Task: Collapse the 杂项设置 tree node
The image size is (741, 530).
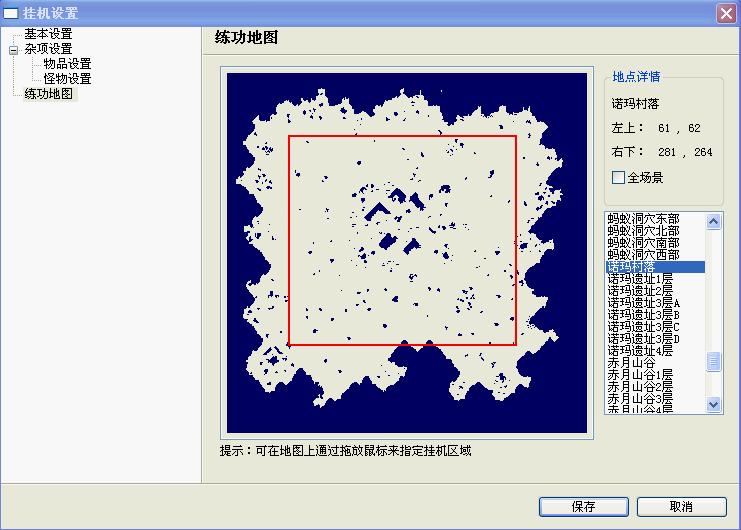Action: [x=14, y=50]
